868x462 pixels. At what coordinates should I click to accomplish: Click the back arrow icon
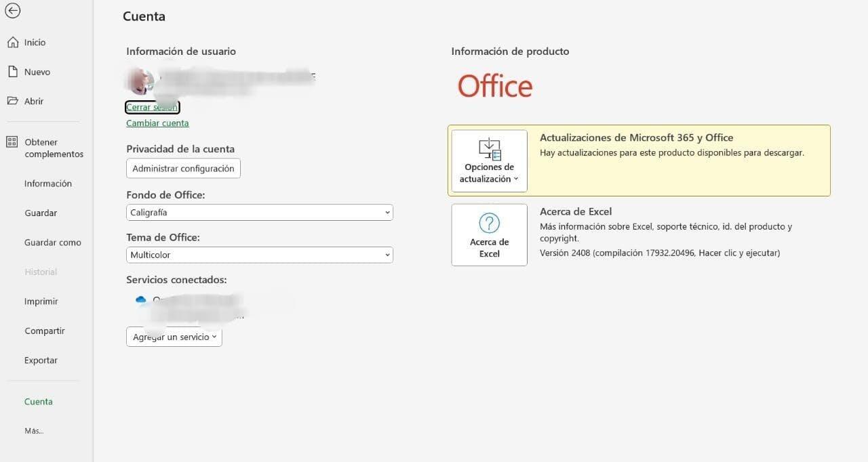12,11
